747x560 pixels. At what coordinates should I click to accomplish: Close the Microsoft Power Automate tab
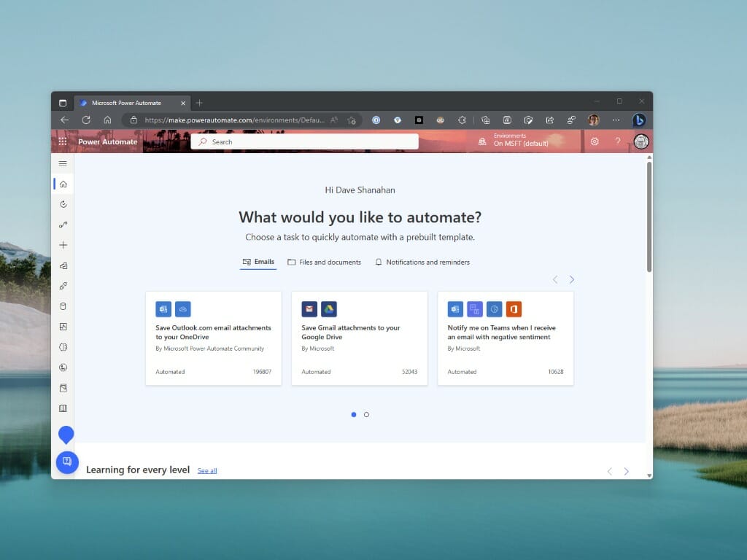click(183, 103)
